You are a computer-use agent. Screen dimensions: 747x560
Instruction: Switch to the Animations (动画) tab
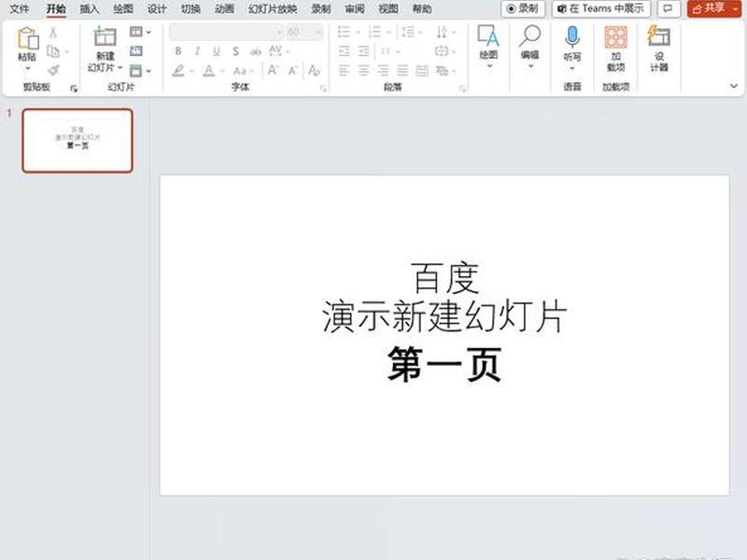coord(224,8)
